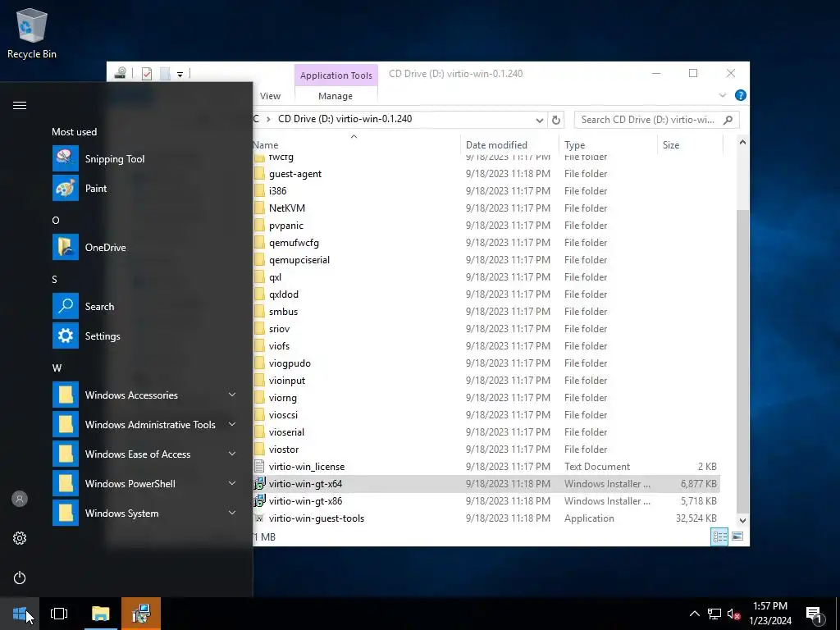Open the Manage ribbon tab
The image size is (840, 630).
coord(336,96)
